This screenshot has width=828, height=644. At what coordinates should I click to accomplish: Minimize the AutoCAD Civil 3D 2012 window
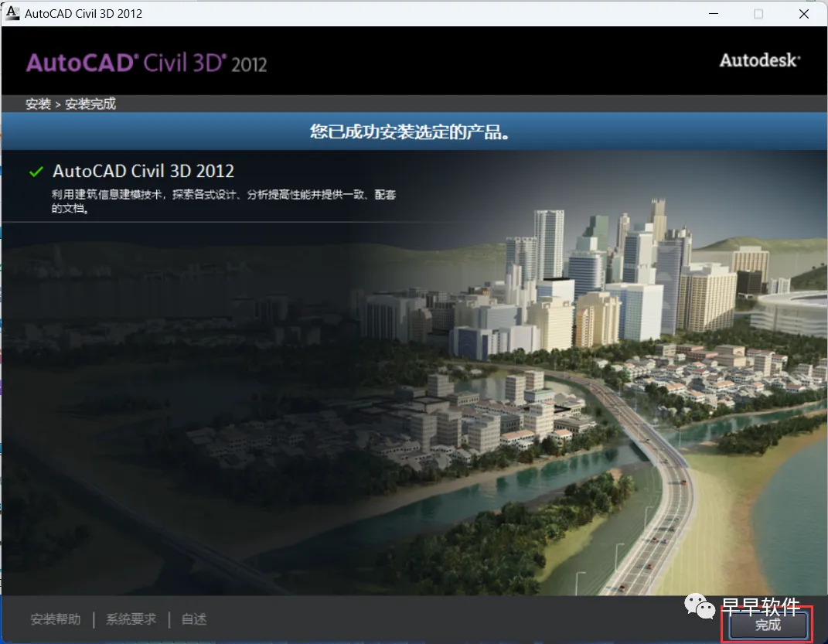click(x=714, y=14)
